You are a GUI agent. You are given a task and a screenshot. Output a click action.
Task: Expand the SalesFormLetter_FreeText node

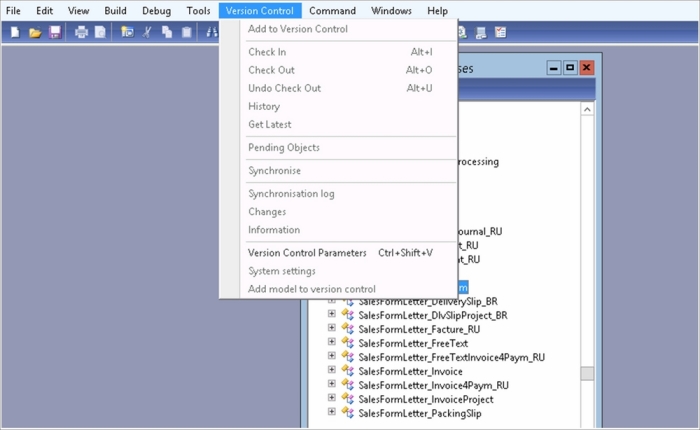point(331,342)
